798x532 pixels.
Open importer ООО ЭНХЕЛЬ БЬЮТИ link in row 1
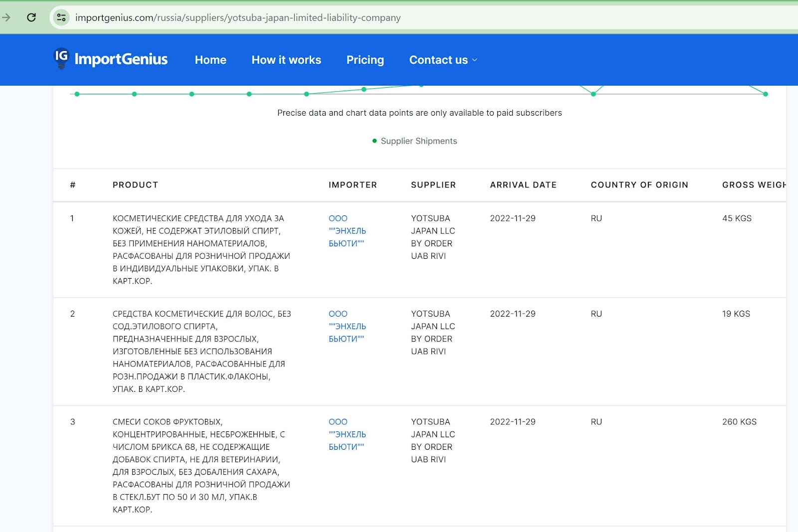[347, 231]
